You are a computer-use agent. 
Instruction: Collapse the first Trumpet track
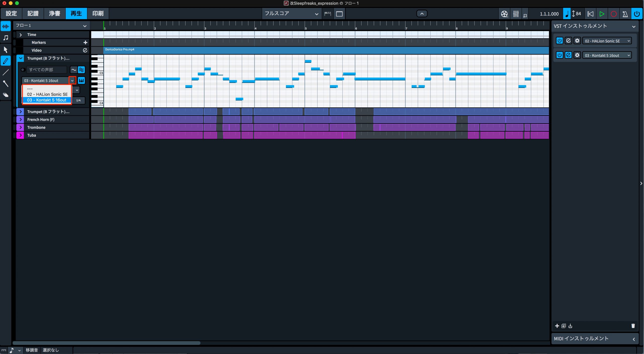21,58
